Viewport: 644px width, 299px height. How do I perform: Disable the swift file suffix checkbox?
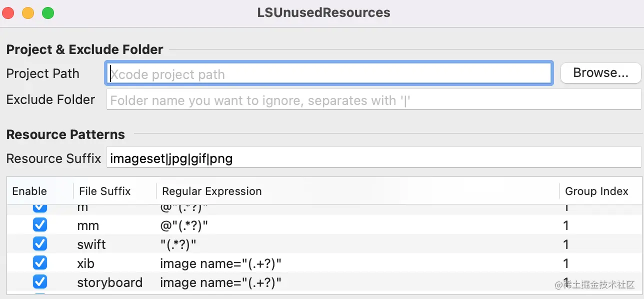(x=40, y=244)
